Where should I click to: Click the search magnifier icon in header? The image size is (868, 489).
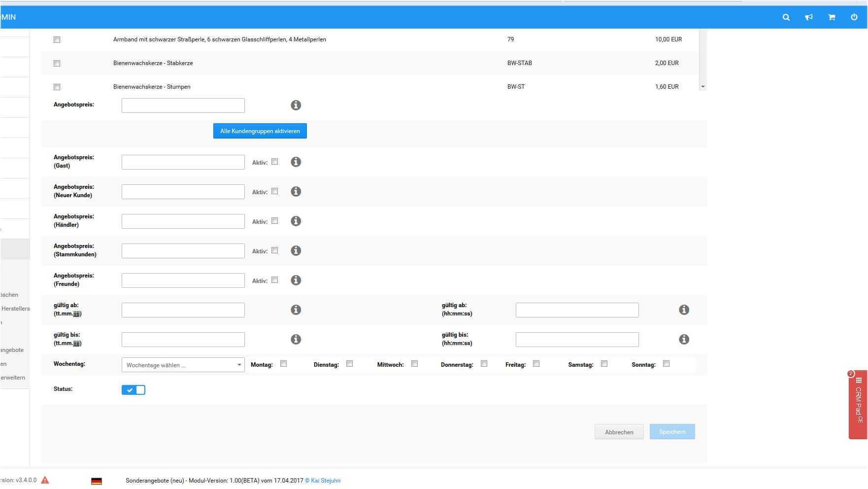[786, 17]
